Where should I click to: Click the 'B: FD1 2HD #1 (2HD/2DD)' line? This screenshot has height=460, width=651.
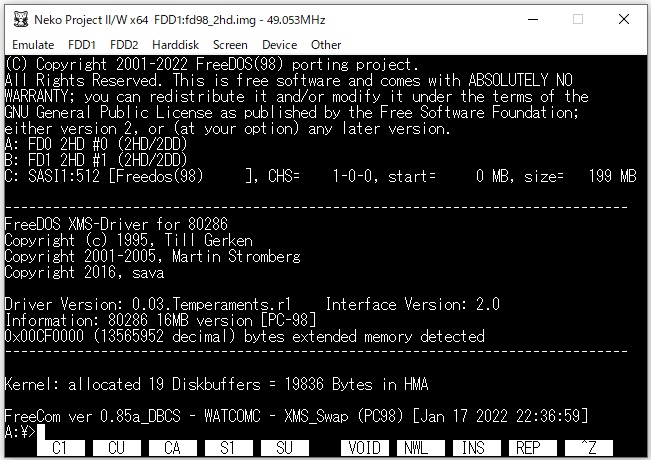pos(96,160)
